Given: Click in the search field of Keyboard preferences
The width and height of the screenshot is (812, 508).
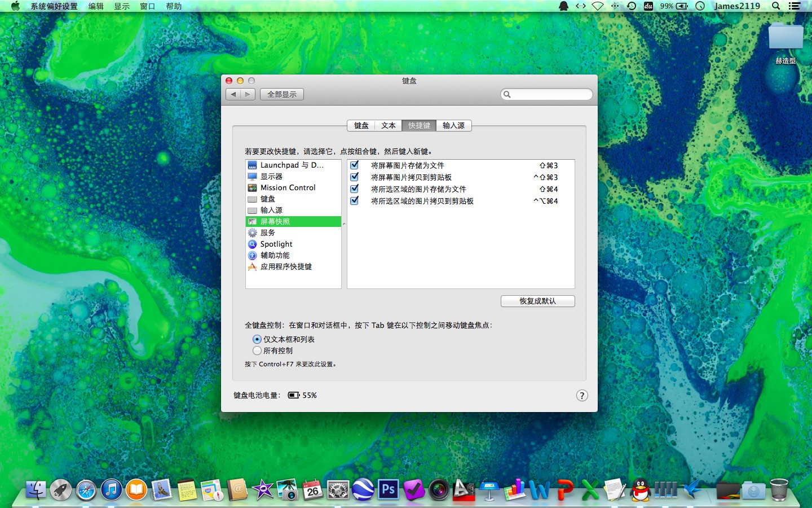Looking at the screenshot, I should click(546, 94).
